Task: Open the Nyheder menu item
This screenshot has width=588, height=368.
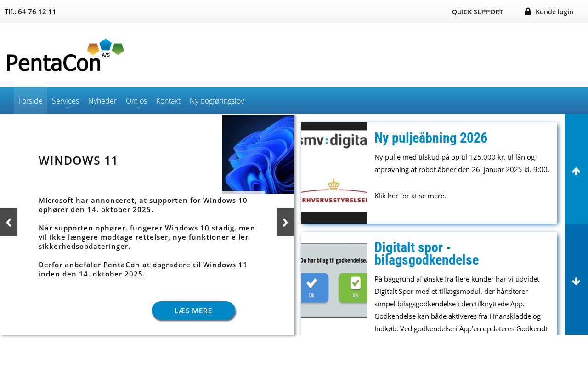Action: coord(102,101)
